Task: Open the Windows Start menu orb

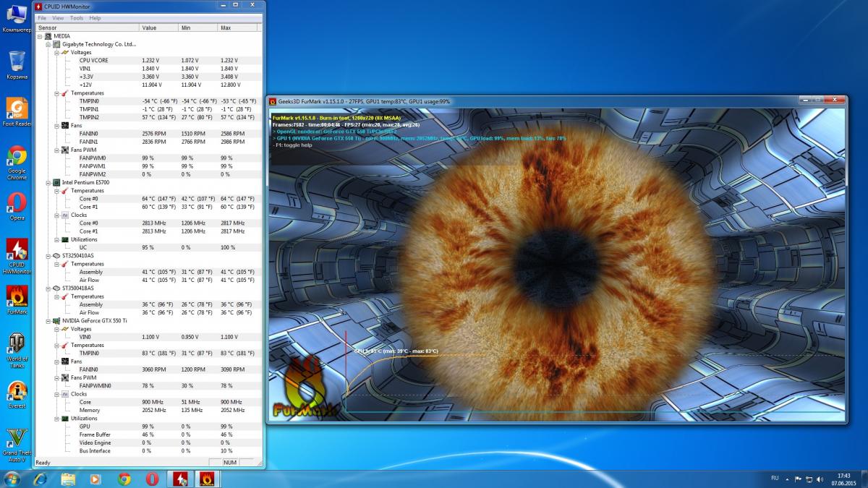Action: (x=12, y=479)
